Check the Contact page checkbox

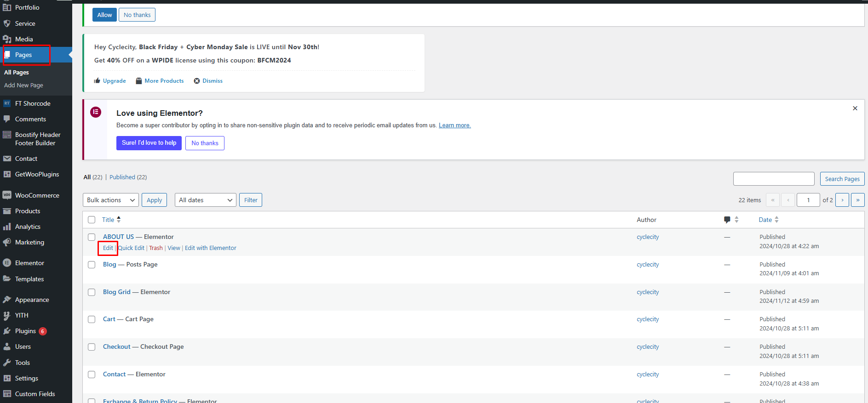[92, 375]
